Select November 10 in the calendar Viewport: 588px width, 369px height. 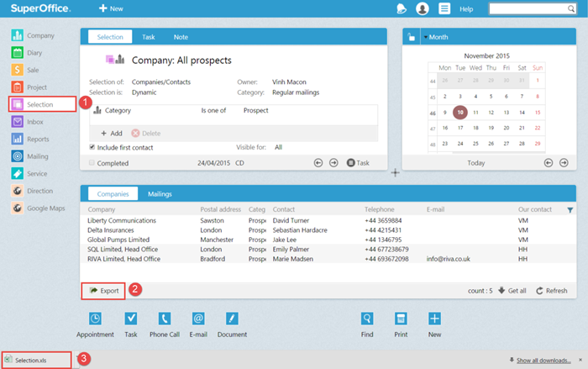coord(460,113)
